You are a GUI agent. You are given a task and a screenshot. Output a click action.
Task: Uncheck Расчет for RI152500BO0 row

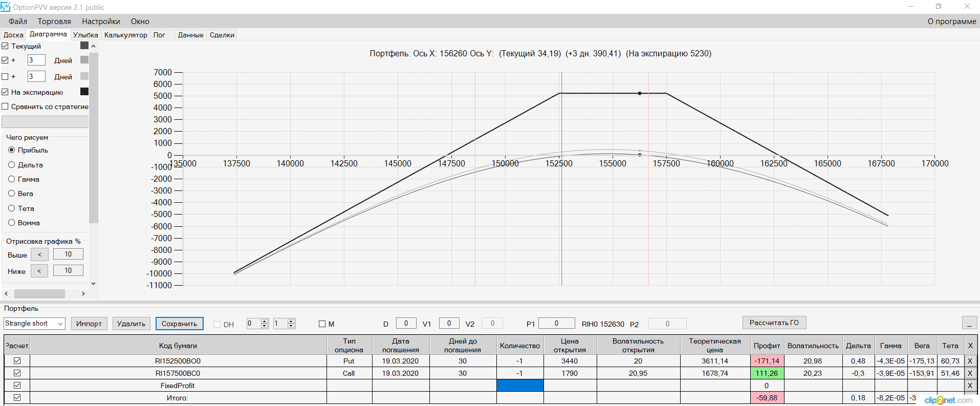17,361
